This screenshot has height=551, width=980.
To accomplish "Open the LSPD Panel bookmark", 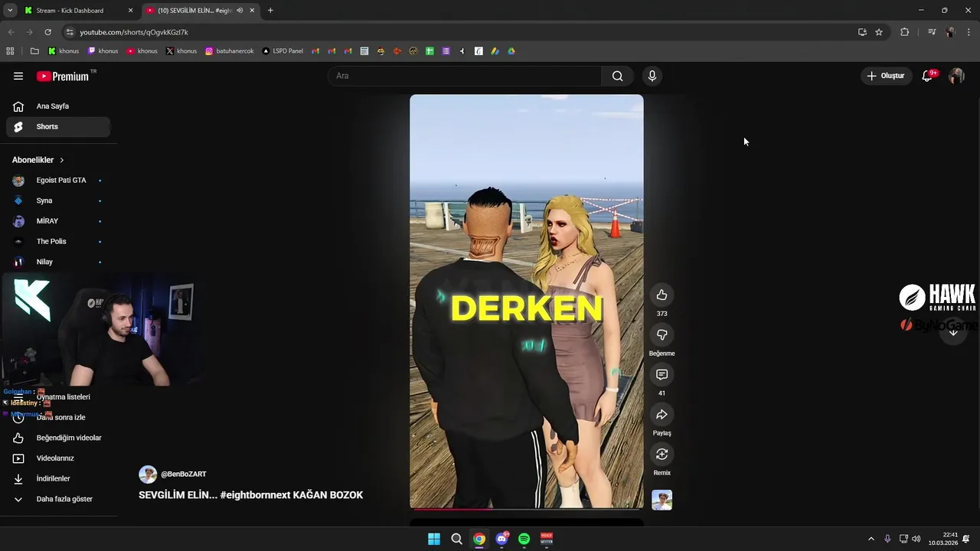I will 283,51.
